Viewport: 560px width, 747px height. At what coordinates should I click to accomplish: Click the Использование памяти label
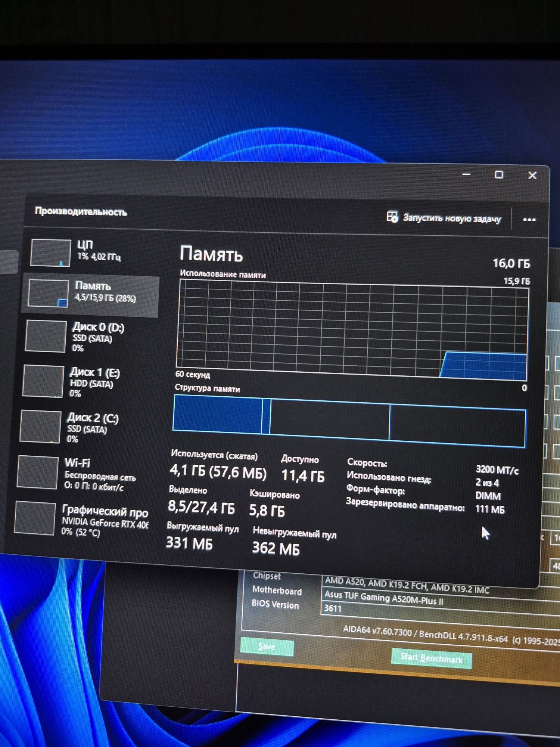[x=223, y=274]
